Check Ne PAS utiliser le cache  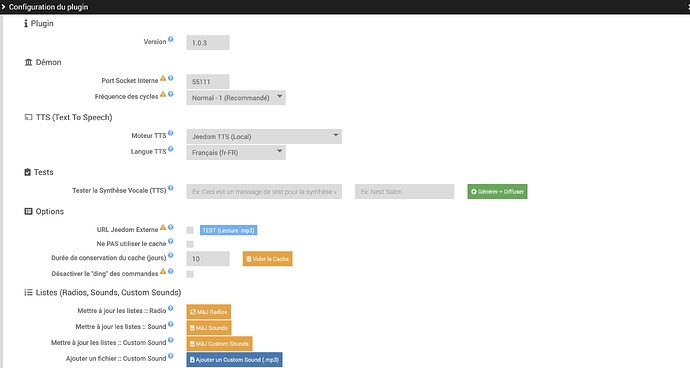click(190, 244)
